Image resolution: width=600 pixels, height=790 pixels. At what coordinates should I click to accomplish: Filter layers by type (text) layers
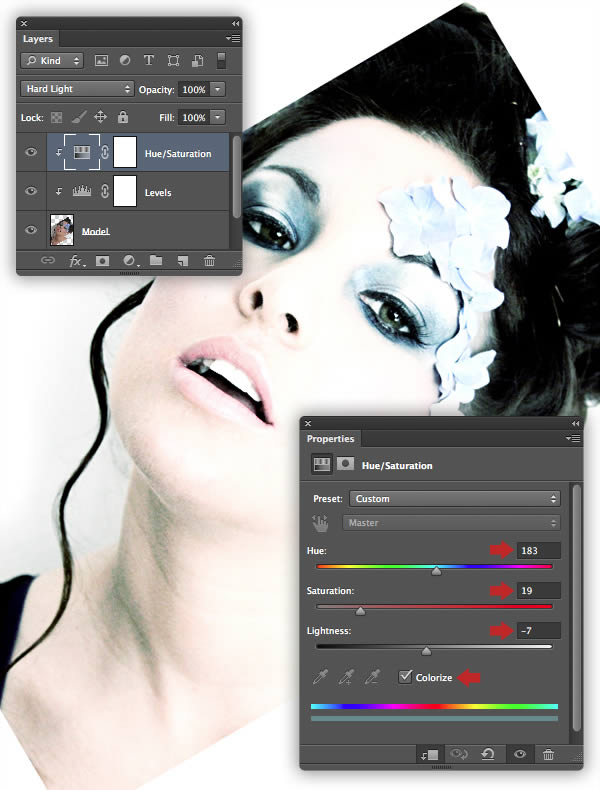149,60
